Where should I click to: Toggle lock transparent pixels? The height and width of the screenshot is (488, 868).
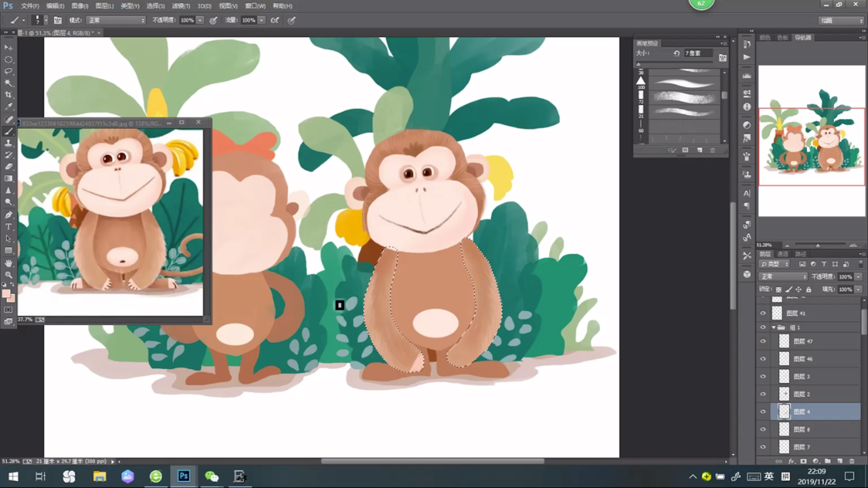tap(778, 289)
